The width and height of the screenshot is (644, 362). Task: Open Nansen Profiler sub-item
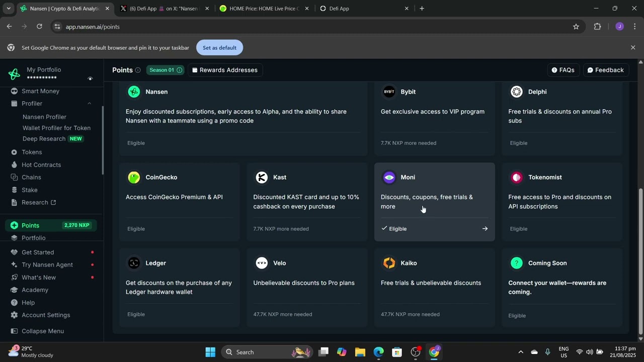click(44, 117)
